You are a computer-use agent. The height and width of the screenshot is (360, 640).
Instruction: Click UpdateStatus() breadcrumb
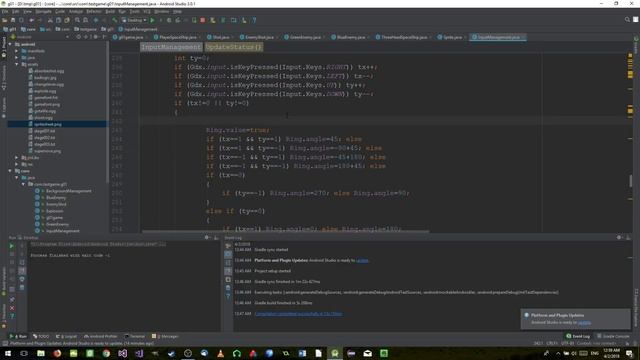[233, 47]
